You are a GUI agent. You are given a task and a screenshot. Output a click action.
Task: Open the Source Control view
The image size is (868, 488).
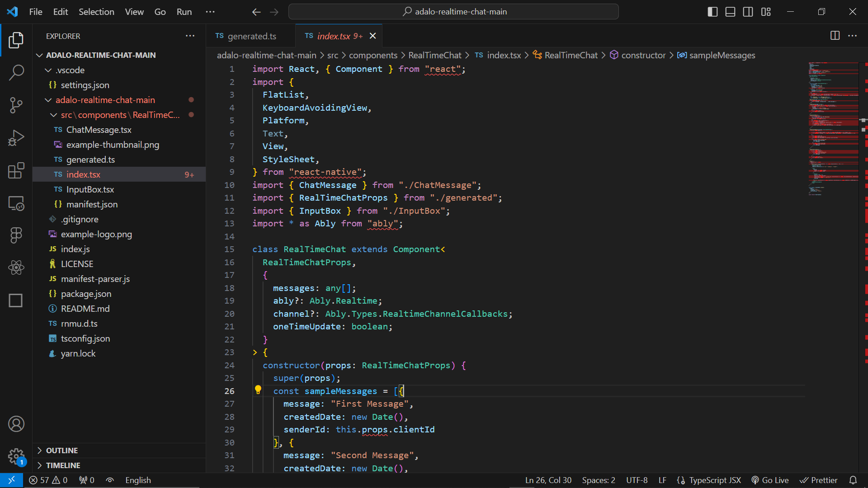[x=16, y=105]
